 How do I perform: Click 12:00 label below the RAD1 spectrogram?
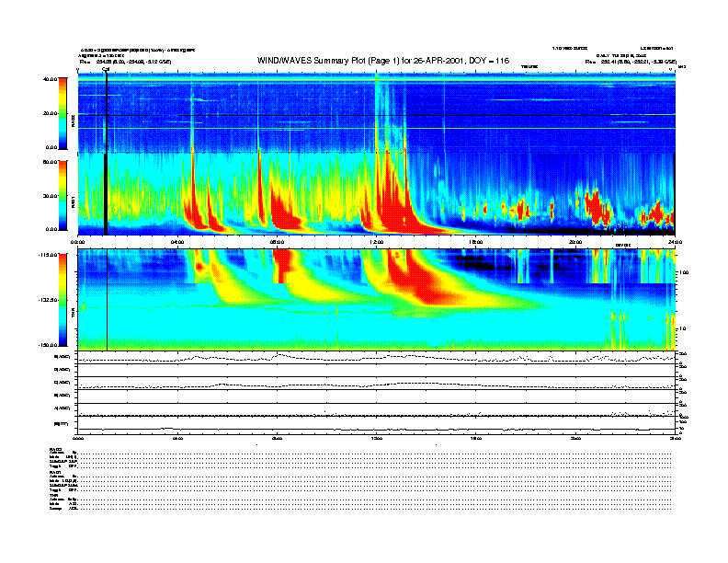377,242
